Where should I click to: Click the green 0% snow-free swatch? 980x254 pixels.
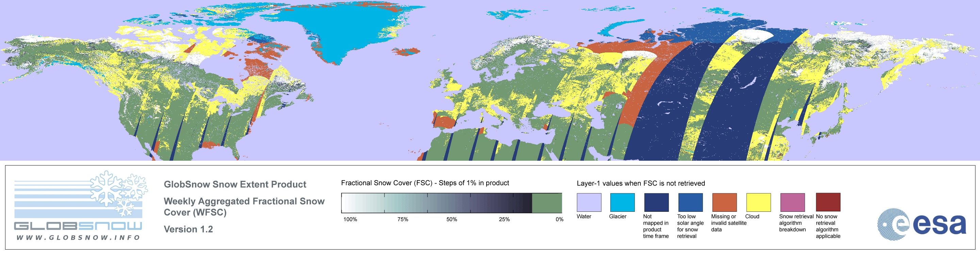click(x=547, y=203)
